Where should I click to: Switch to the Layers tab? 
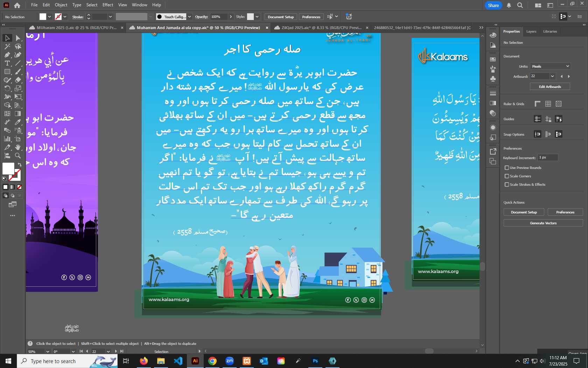click(x=531, y=32)
